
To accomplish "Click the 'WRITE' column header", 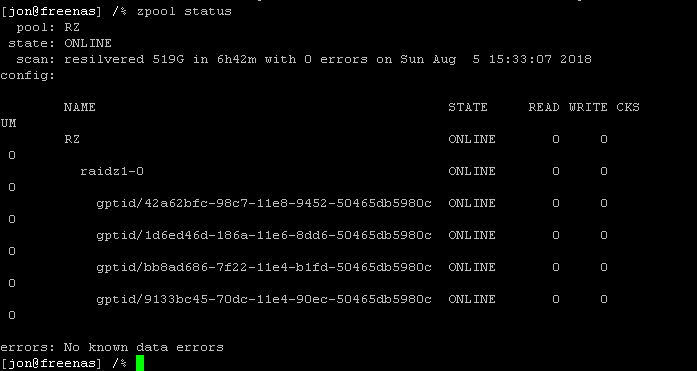I will [588, 108].
